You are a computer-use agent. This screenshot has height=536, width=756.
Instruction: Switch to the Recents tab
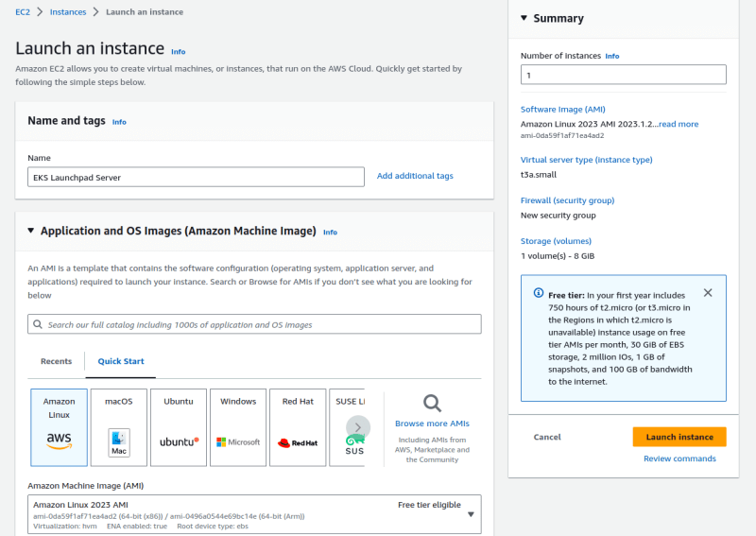point(56,361)
